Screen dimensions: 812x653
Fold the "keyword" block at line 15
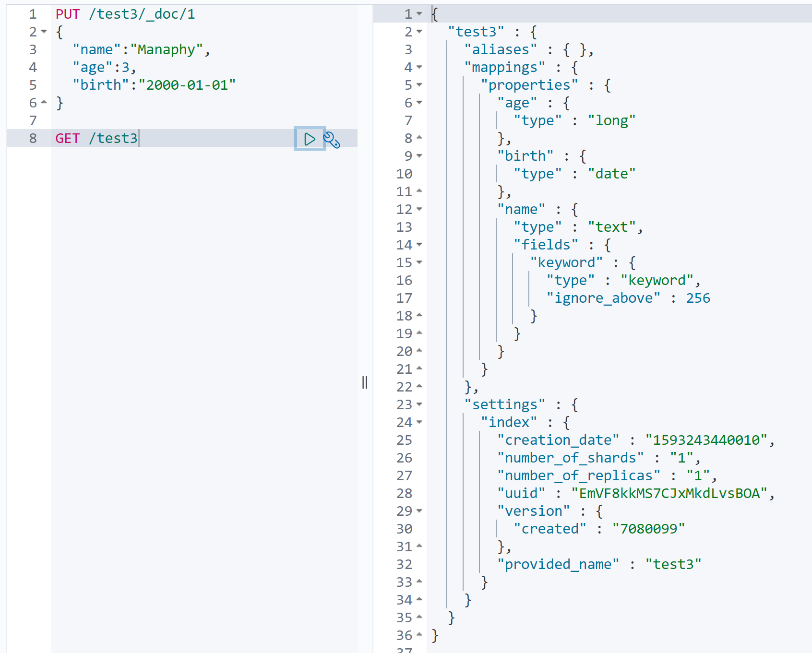(x=419, y=262)
